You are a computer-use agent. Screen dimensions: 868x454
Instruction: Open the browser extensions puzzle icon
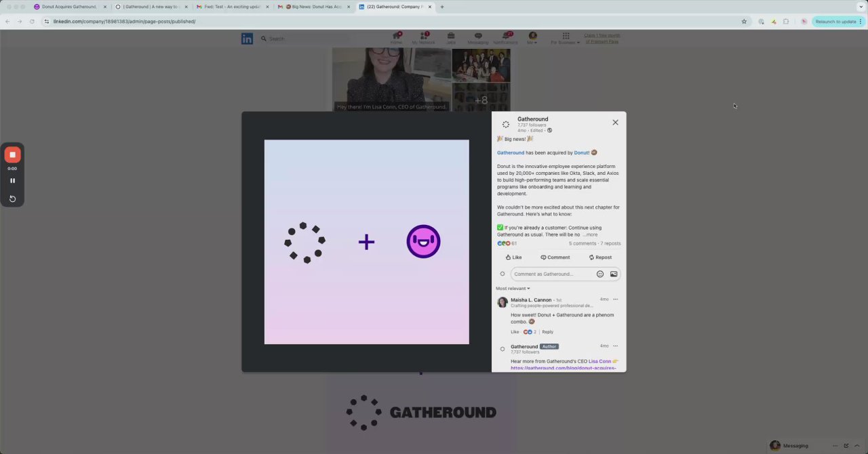(x=786, y=21)
